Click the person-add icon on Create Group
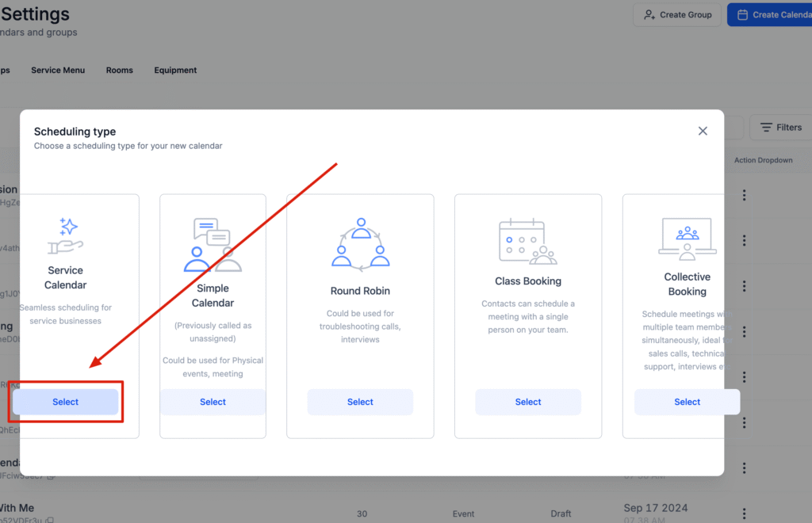The height and width of the screenshot is (523, 812). [650, 14]
